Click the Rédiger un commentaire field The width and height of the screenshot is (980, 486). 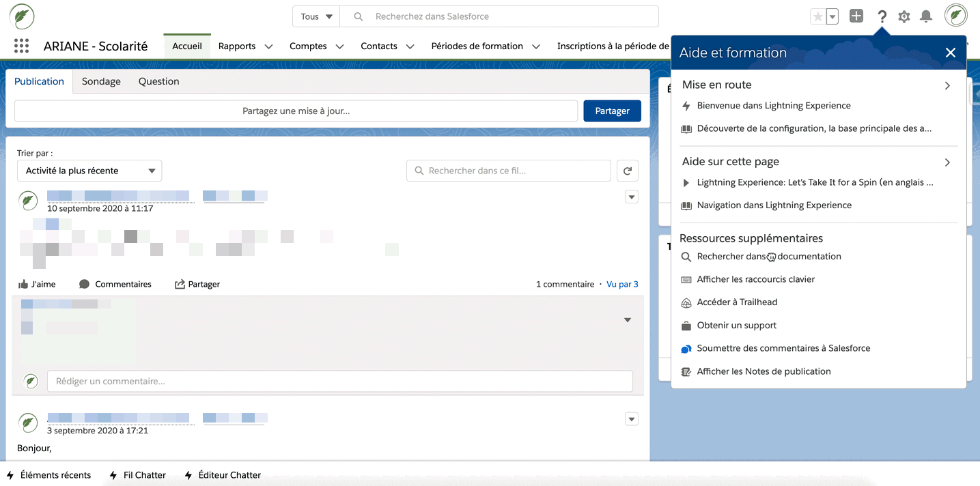pyautogui.click(x=339, y=381)
